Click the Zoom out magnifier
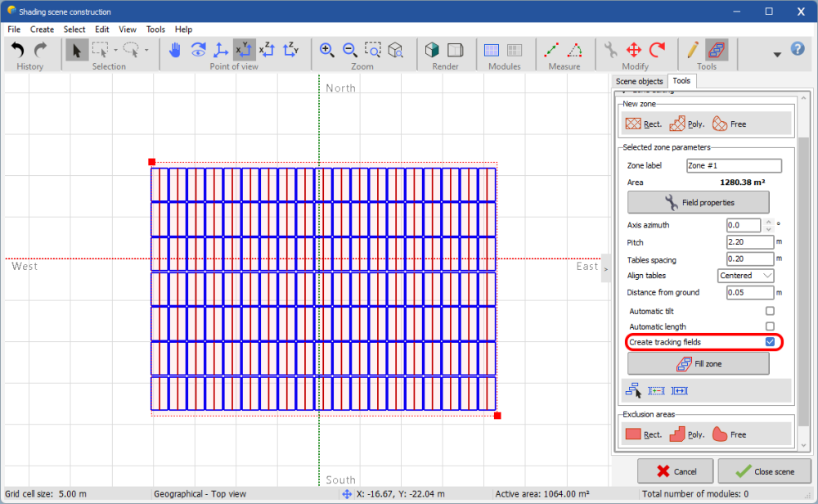 click(349, 50)
